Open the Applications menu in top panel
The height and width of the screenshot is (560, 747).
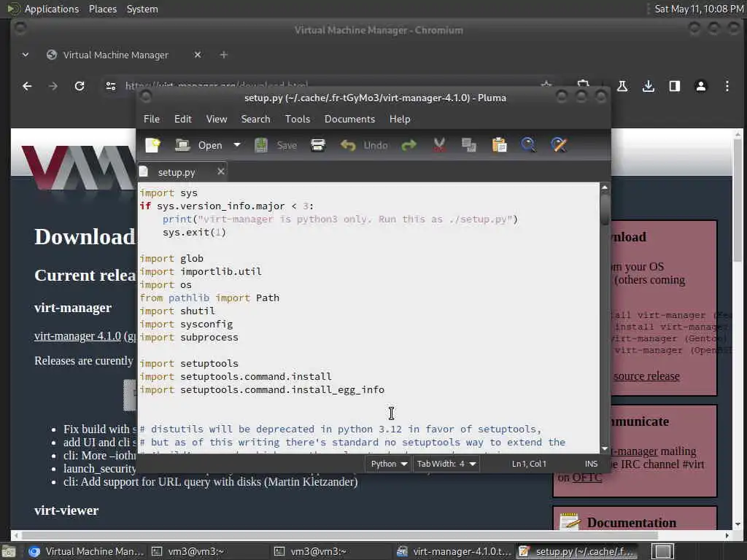coord(52,9)
